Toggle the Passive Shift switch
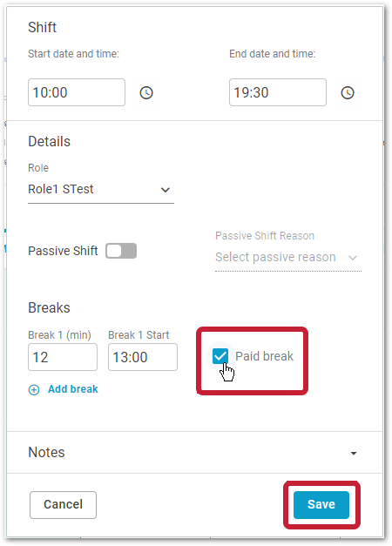This screenshot has width=392, height=546. point(121,251)
